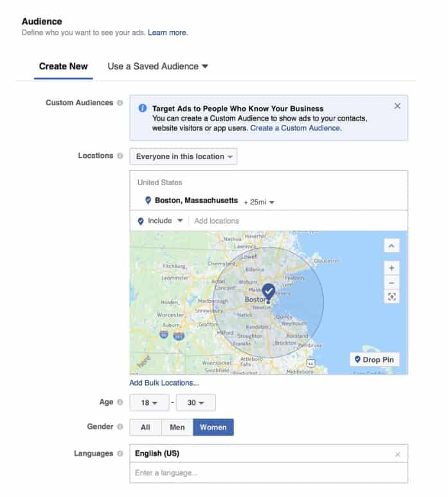Switch to Create New tab
The image size is (448, 497).
click(64, 66)
